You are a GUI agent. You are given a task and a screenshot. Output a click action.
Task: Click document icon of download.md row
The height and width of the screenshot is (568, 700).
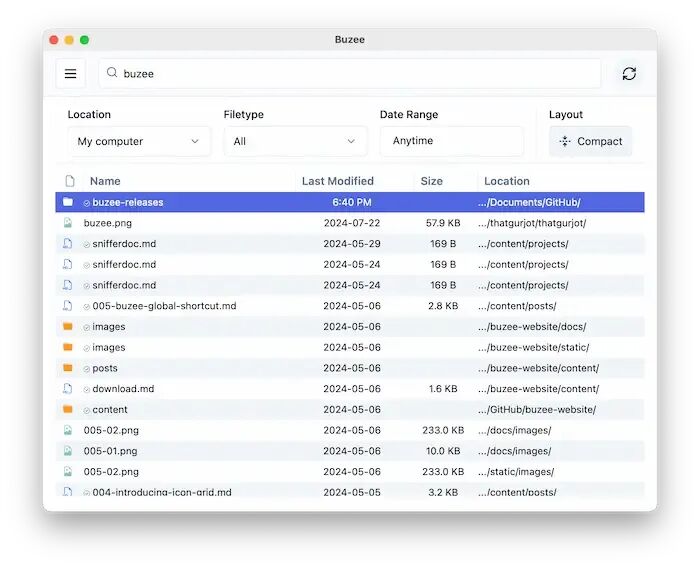pyautogui.click(x=67, y=388)
